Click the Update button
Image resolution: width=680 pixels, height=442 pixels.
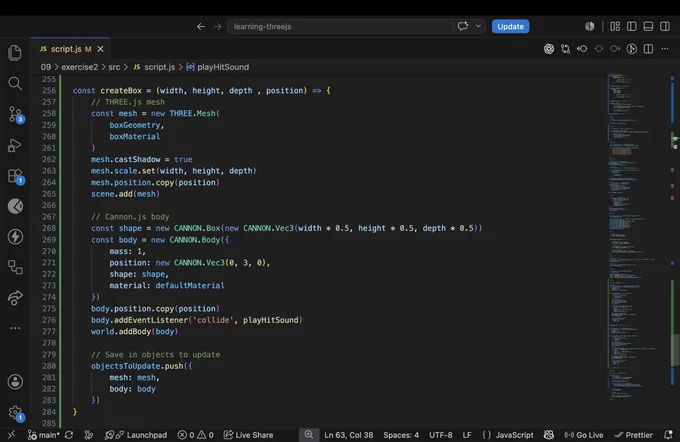point(510,26)
